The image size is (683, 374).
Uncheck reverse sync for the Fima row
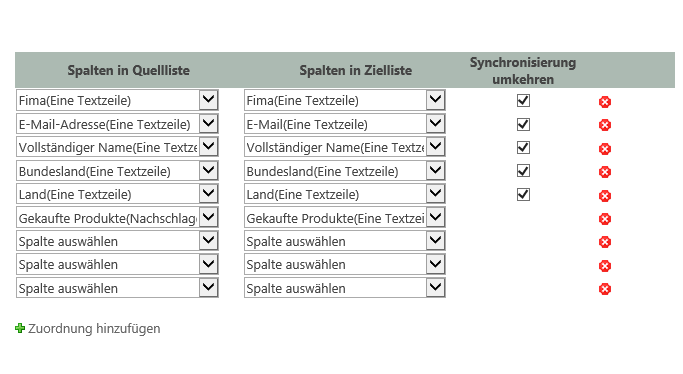click(523, 101)
